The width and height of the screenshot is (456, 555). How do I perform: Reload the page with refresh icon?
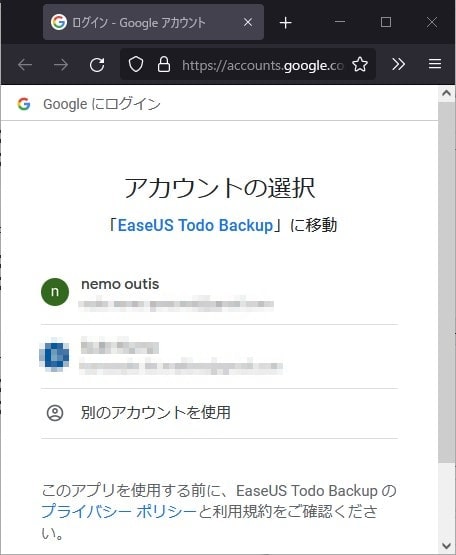(x=97, y=65)
